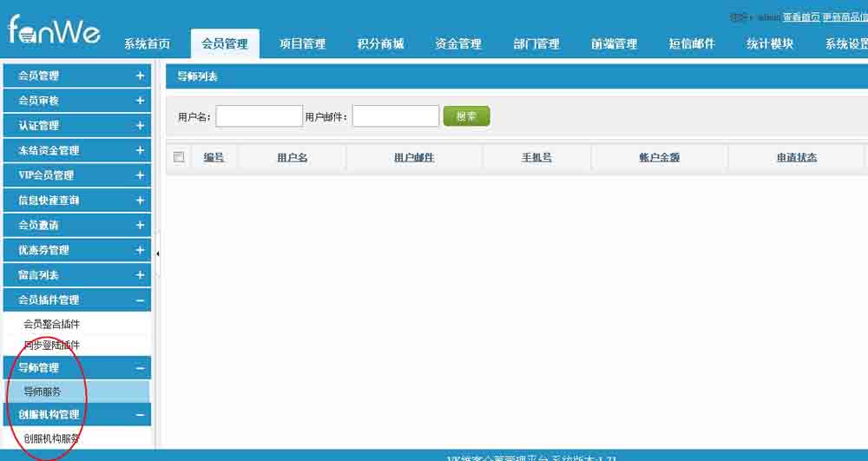Click the plus icon beside VIP会员管理
Screen dimensions: 868x461
pos(140,175)
